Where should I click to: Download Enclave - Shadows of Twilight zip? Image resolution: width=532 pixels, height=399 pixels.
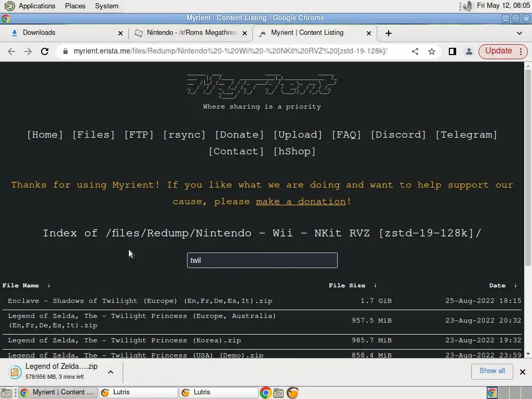140,301
